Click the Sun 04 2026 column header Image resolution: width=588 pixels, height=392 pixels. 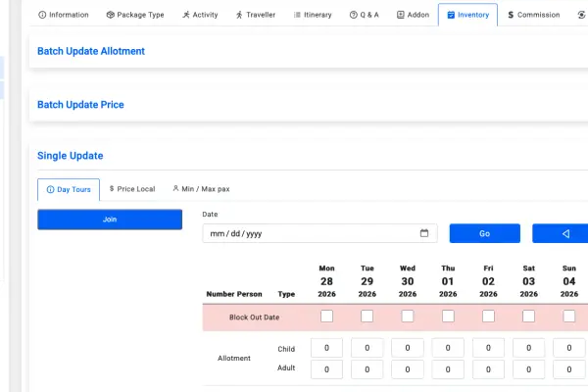click(569, 281)
